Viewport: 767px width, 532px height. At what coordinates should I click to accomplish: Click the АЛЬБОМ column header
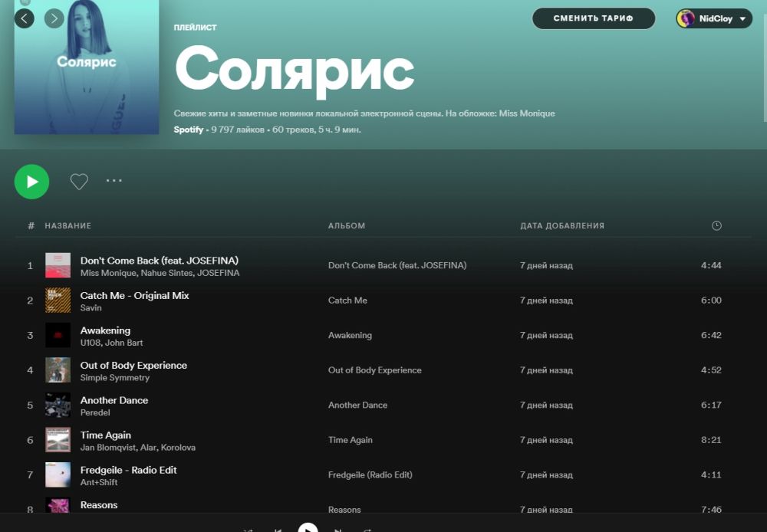(x=347, y=225)
